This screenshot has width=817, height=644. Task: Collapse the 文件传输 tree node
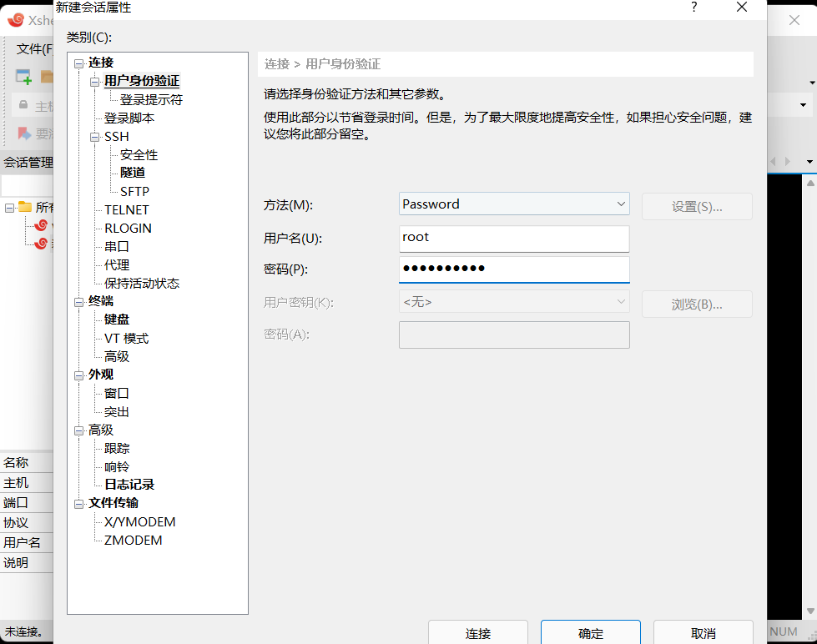(78, 504)
